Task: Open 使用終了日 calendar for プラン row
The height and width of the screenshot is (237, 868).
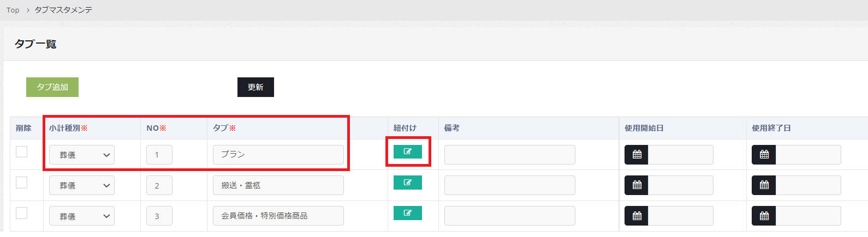Action: tap(764, 155)
